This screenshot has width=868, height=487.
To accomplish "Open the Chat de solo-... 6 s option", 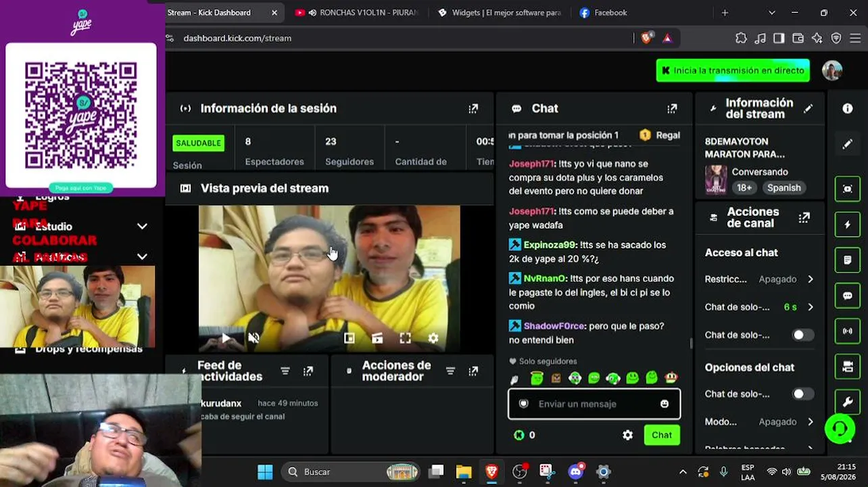I will pos(758,307).
